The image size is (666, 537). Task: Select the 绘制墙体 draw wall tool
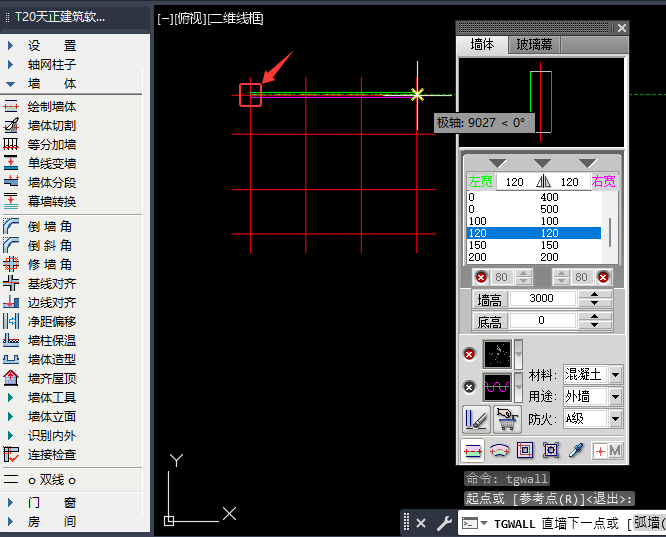(40, 106)
